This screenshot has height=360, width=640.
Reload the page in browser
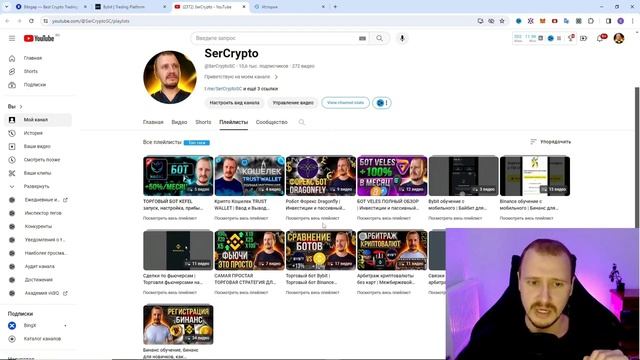31,21
